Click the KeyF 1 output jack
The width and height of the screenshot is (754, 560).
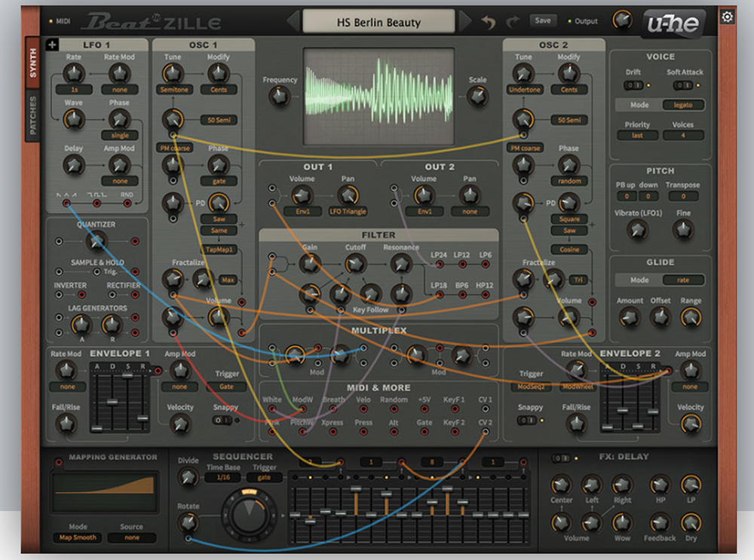[x=455, y=409]
